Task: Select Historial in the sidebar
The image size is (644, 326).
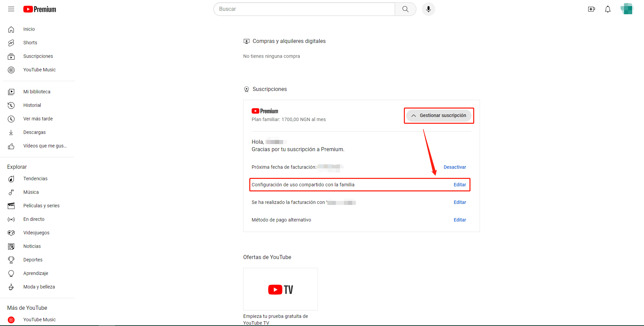Action: [x=32, y=105]
